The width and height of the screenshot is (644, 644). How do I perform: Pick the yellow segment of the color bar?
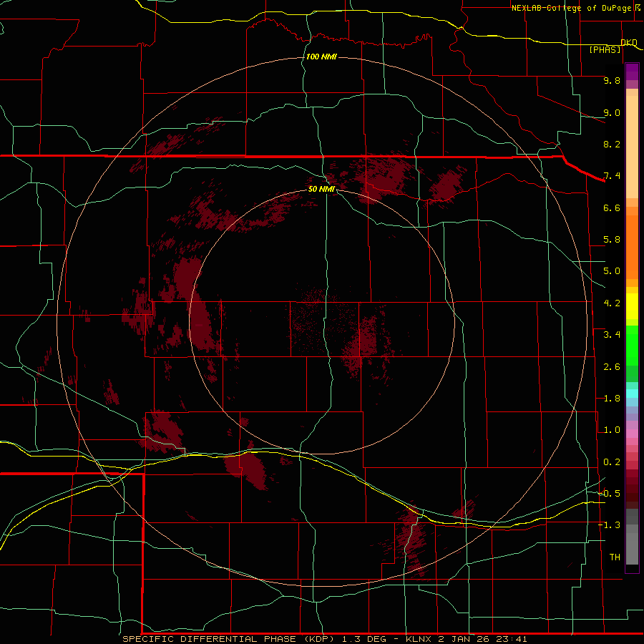point(632,306)
